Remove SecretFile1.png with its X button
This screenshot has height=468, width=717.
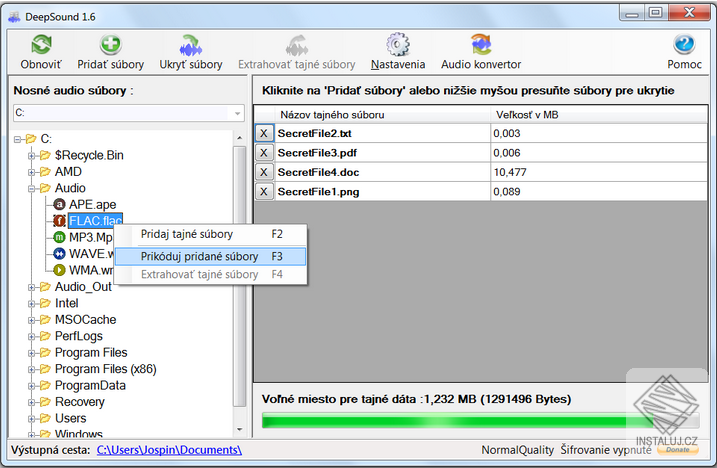(264, 192)
